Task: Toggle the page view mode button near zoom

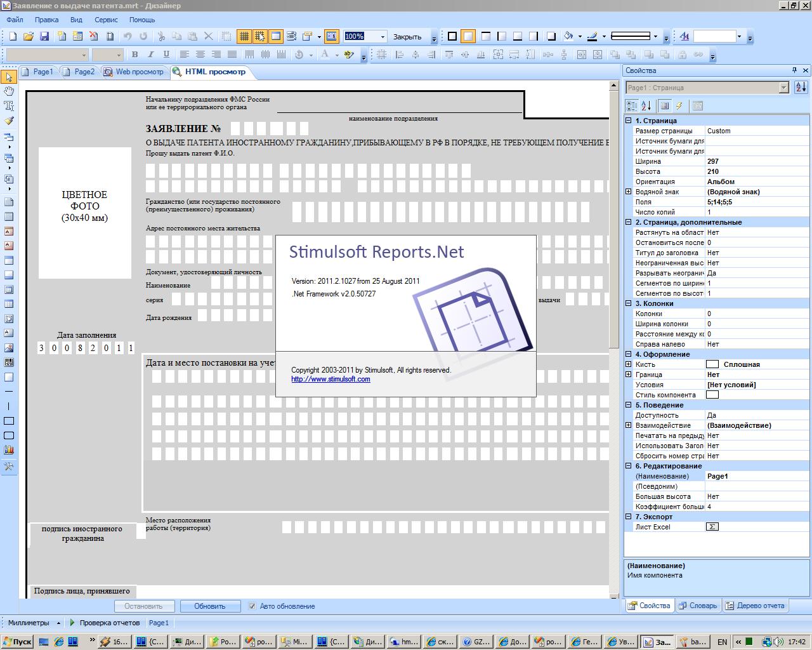Action: pos(331,37)
